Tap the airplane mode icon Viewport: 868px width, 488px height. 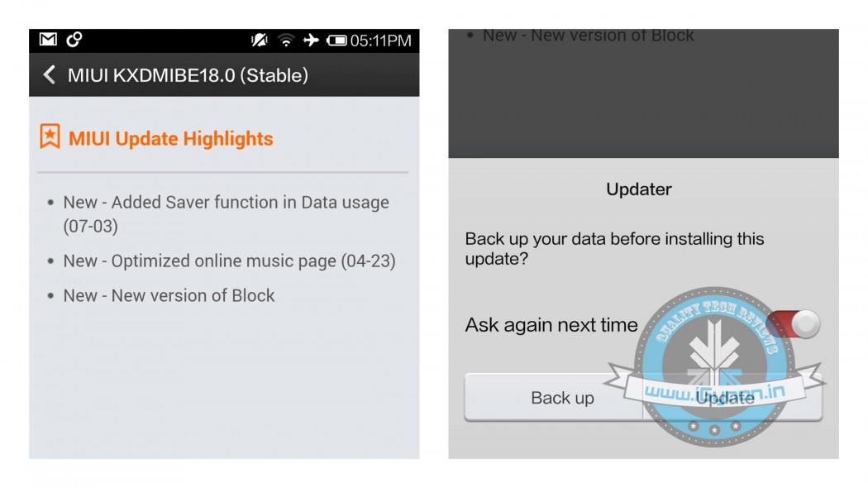(x=311, y=40)
